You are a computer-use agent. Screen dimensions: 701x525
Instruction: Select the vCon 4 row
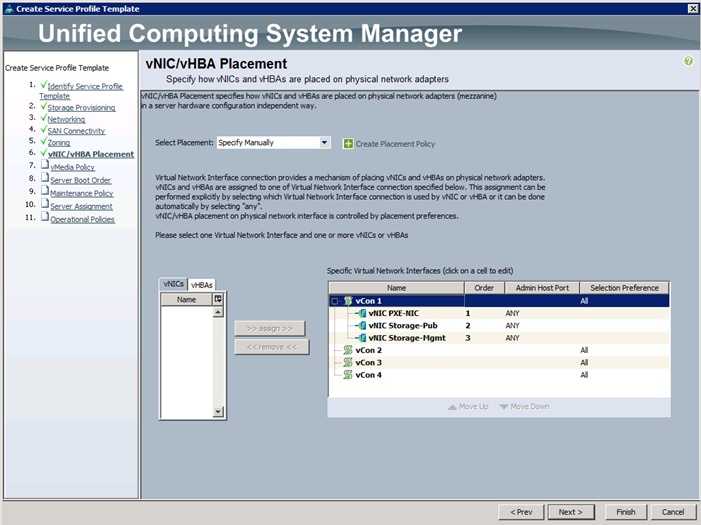(499, 375)
